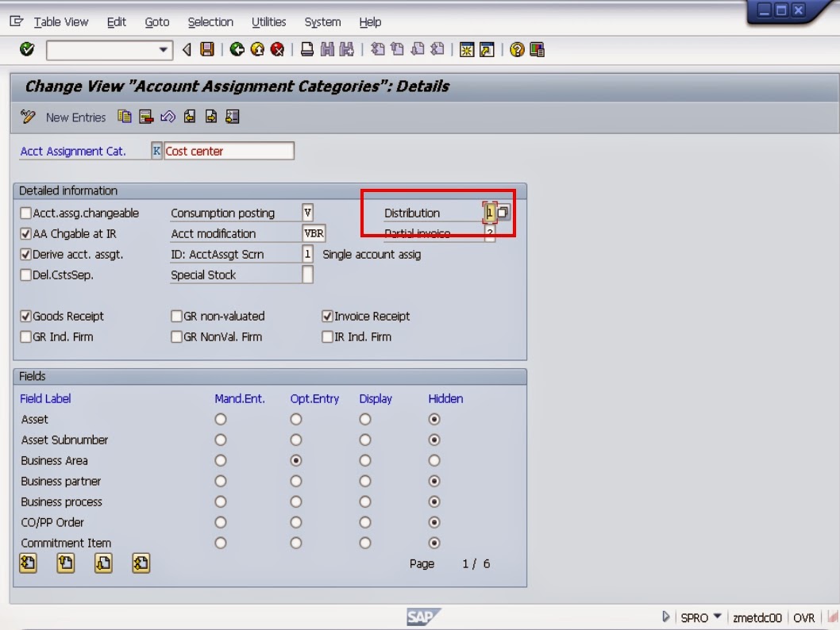Click the Display/Change pencil icon
This screenshot has height=630, width=840.
28,117
